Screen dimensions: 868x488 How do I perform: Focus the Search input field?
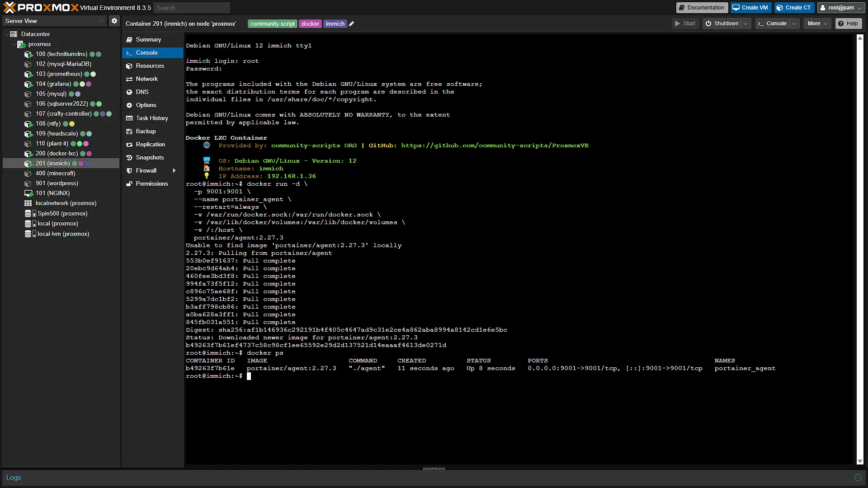[x=192, y=8]
